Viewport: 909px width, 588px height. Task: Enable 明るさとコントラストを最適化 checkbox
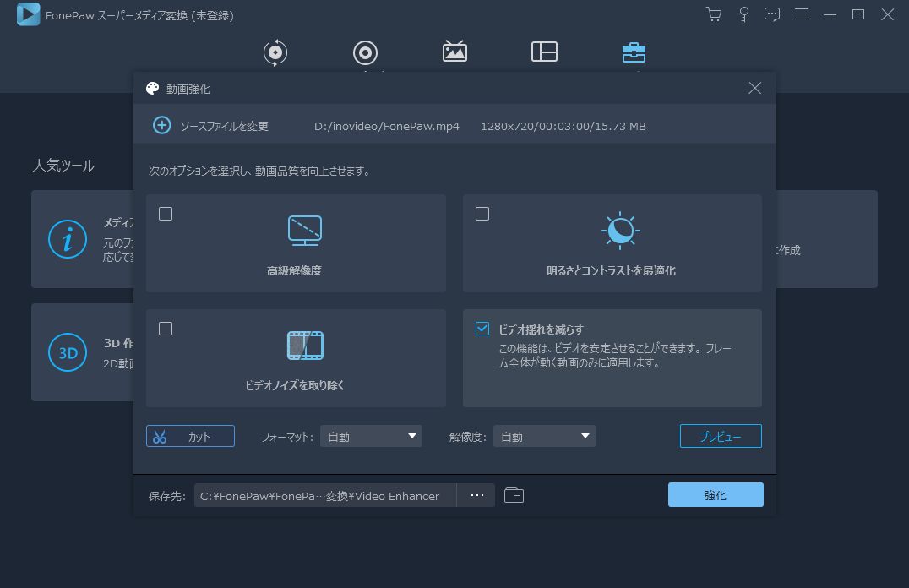point(482,214)
